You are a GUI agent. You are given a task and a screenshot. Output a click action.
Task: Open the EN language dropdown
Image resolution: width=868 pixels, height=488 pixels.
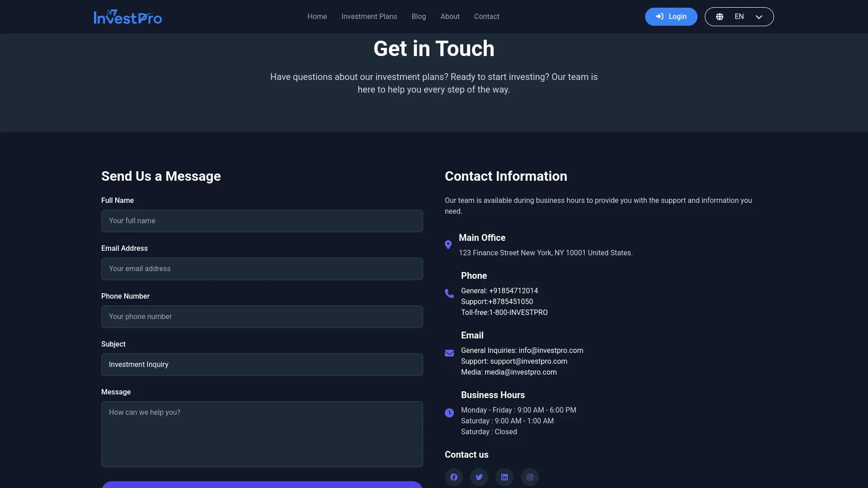pos(739,17)
